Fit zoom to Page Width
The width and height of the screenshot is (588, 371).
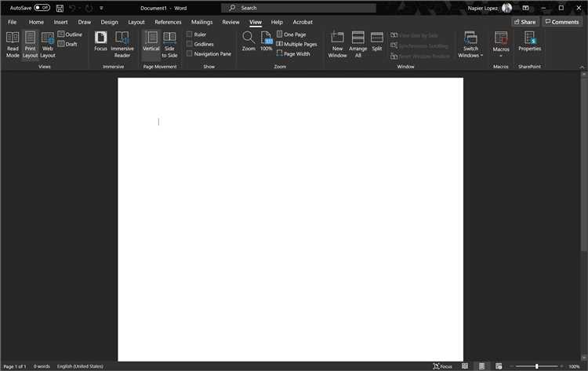[x=293, y=53]
